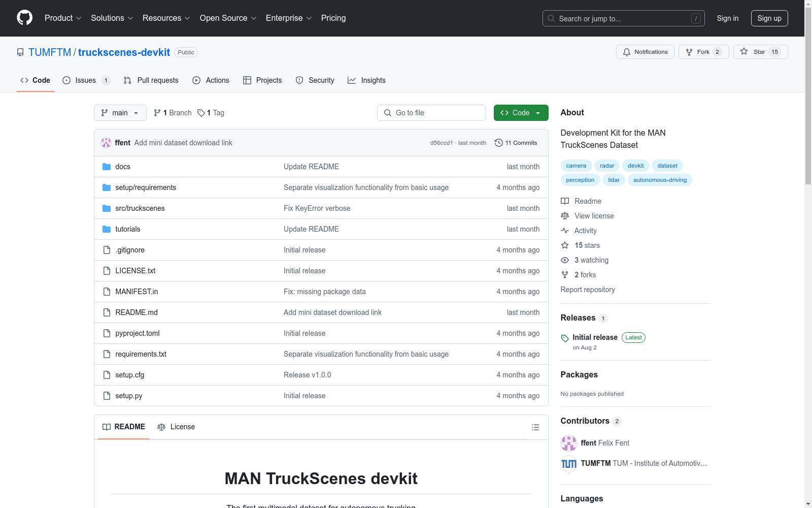Open the Pull requests tab
Viewport: 812px width, 508px height.
[151, 80]
